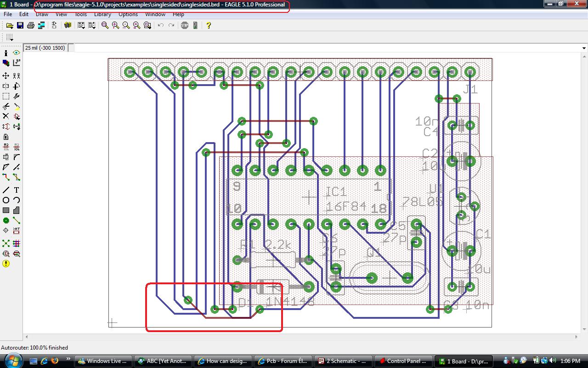The height and width of the screenshot is (368, 588).
Task: Click the Go traffic-light icon
Action: coord(195,25)
